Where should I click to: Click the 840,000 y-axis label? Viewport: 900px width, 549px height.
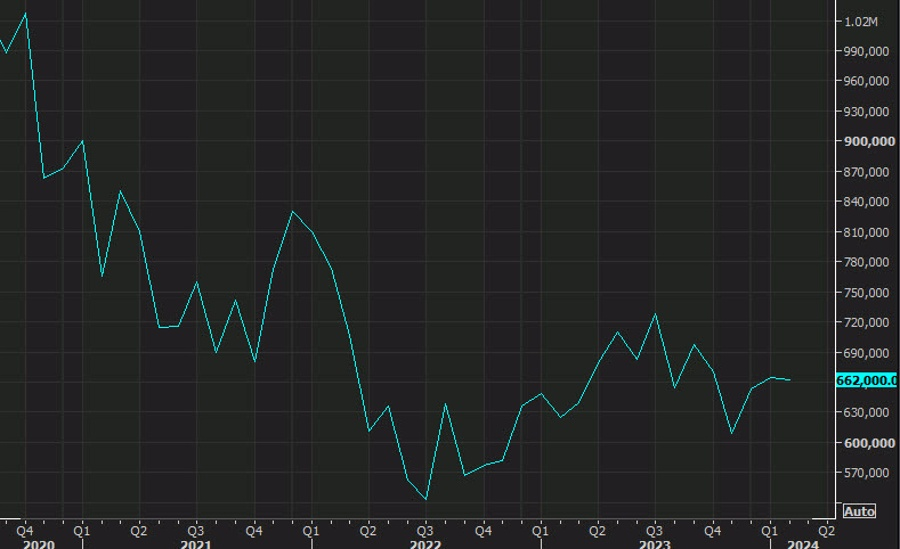click(866, 202)
